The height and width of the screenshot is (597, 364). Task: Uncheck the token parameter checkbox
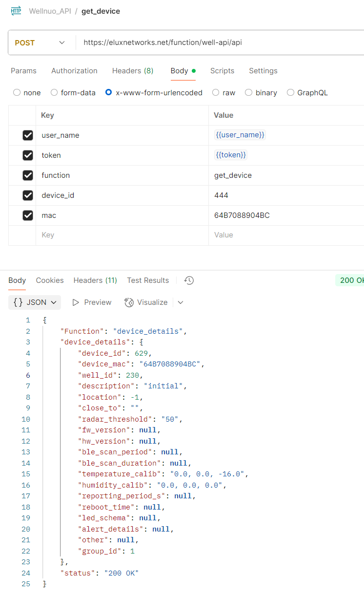28,155
